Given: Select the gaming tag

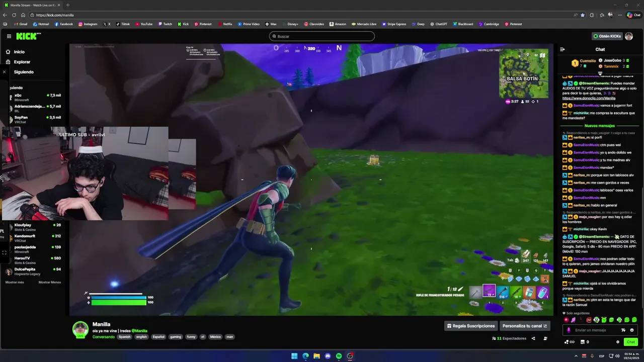Looking at the screenshot, I should click(x=175, y=337).
